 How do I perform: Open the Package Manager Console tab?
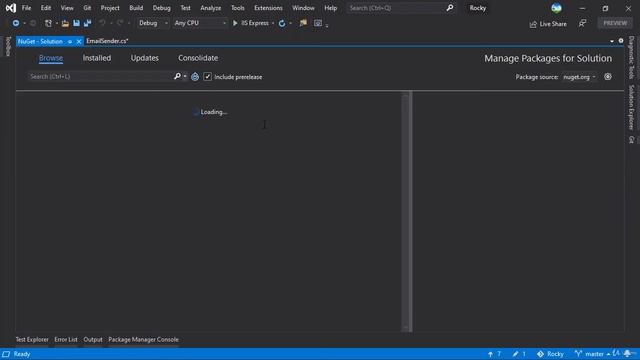143,340
